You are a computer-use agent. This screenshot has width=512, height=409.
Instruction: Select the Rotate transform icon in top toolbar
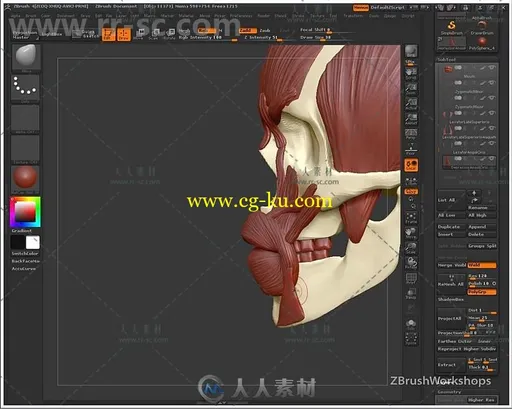[x=169, y=34]
